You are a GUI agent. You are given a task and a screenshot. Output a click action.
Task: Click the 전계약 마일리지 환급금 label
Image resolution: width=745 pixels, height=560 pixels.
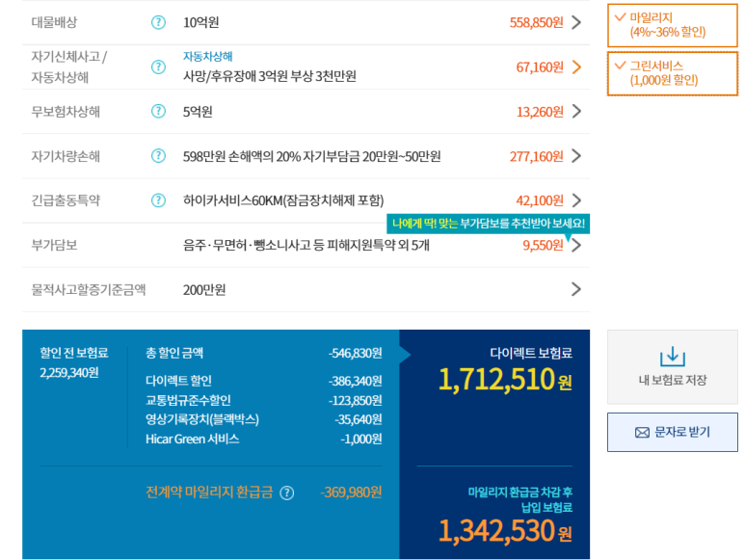pos(209,493)
